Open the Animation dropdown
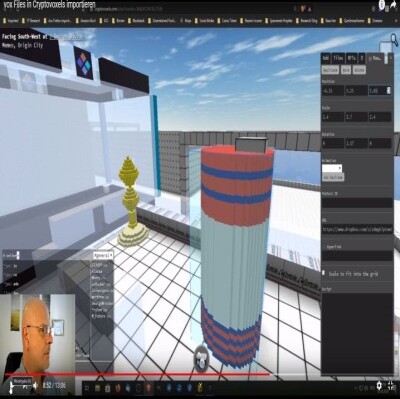Image resolution: width=400 pixels, height=399 pixels. 332,168
